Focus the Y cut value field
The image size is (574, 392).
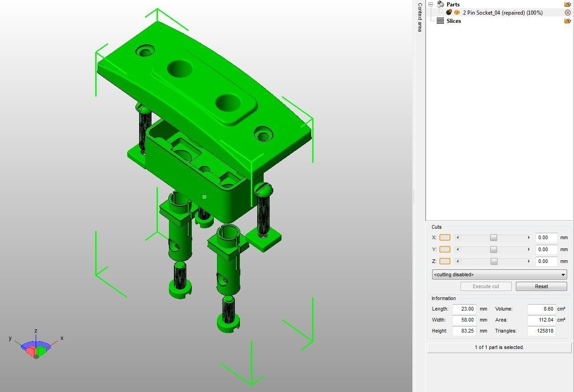pos(547,249)
